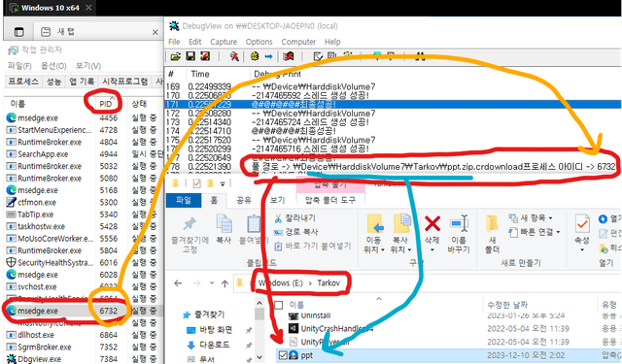
Task: Click the Find binoculars icon in DebugView toolbar
Action: pos(420,56)
